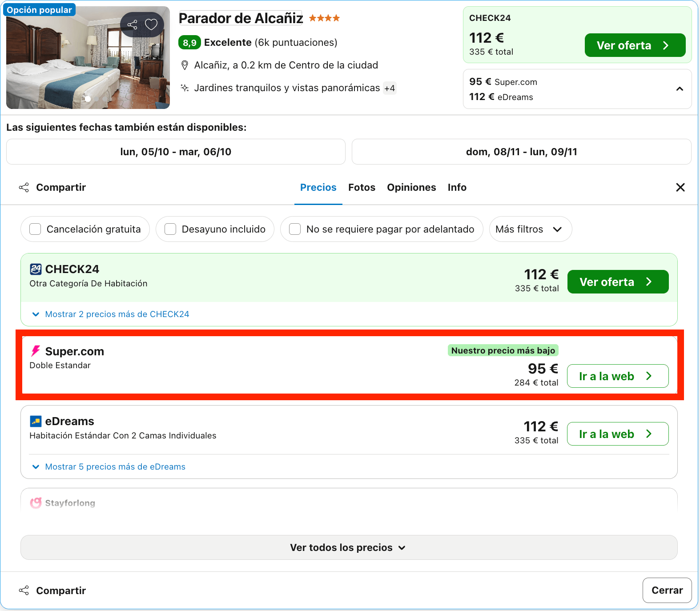Open the Más filtros dropdown

531,229
